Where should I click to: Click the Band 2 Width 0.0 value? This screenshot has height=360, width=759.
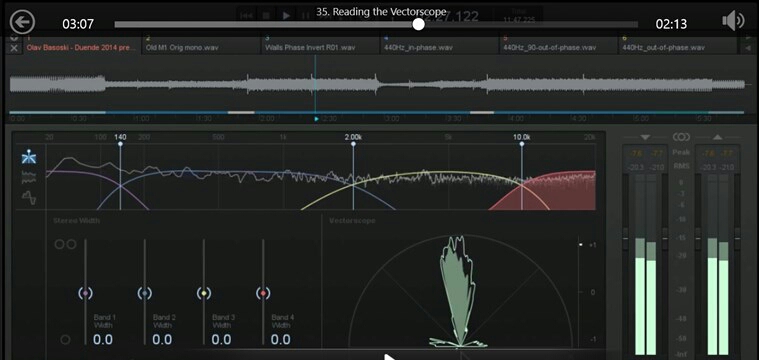point(162,339)
